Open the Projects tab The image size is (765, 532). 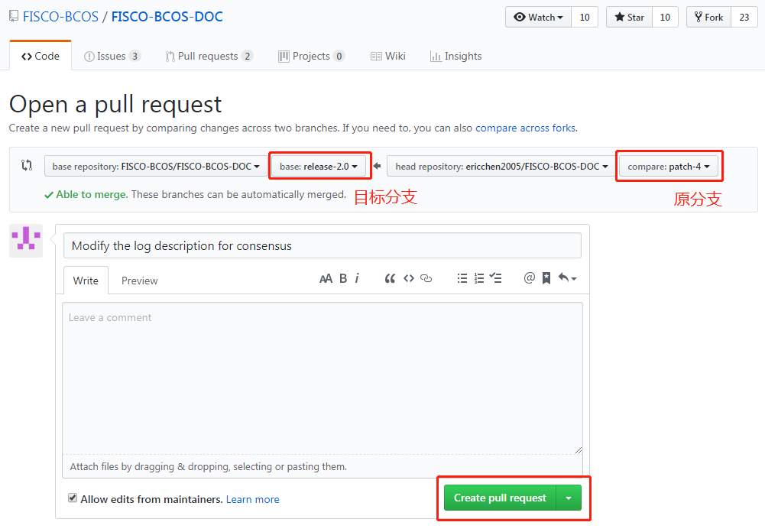(x=311, y=56)
